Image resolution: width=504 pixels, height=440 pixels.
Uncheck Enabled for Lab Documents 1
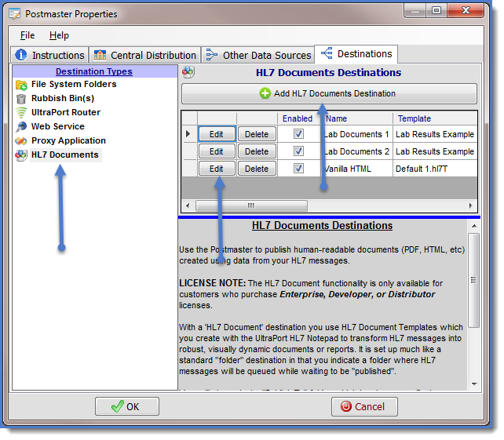(x=298, y=134)
